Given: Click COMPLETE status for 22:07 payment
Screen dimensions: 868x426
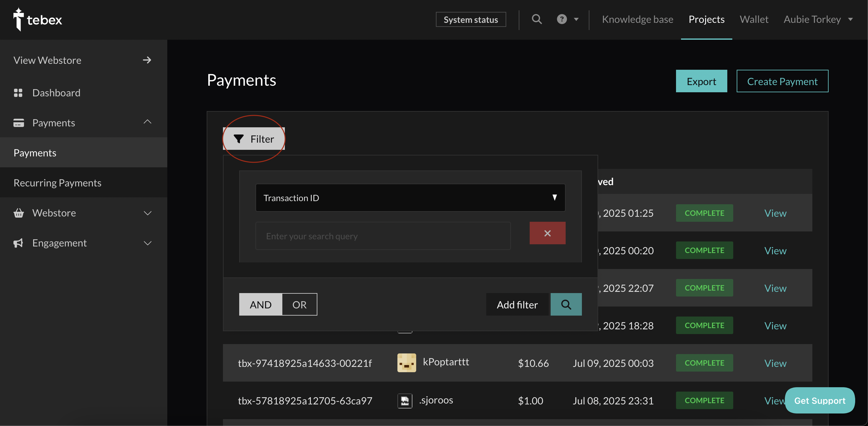Looking at the screenshot, I should coord(704,288).
